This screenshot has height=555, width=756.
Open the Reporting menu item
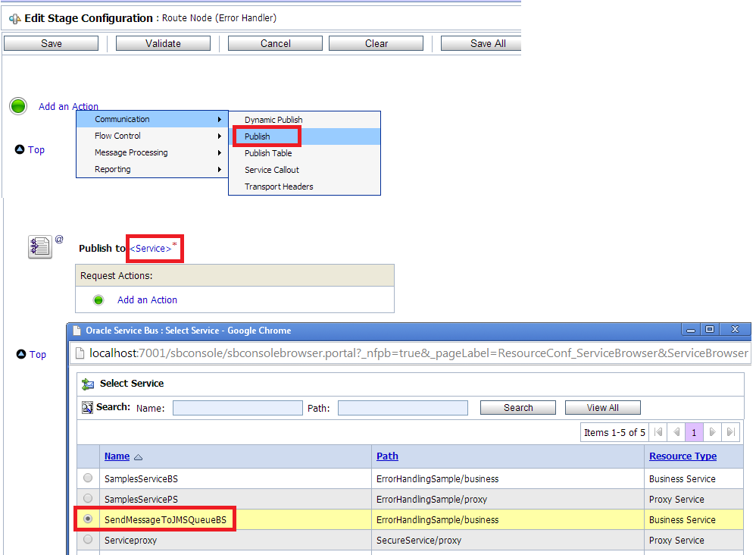tap(152, 169)
